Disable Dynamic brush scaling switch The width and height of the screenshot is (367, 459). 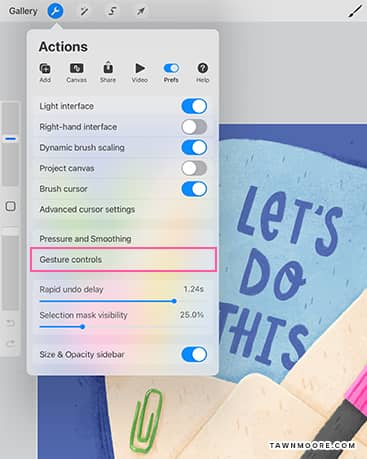point(194,148)
